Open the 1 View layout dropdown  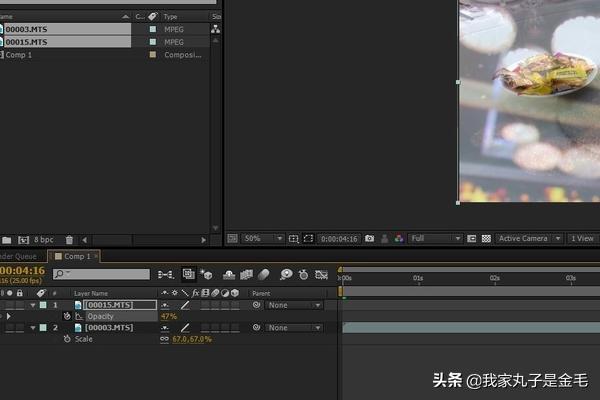(x=583, y=238)
